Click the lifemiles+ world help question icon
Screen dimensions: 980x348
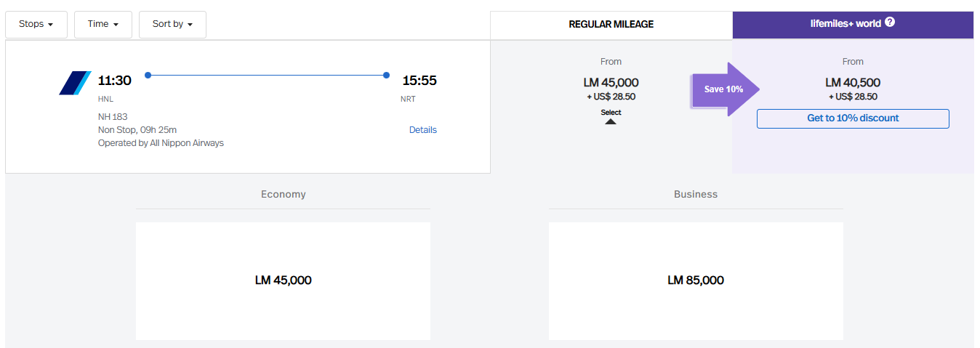click(890, 23)
